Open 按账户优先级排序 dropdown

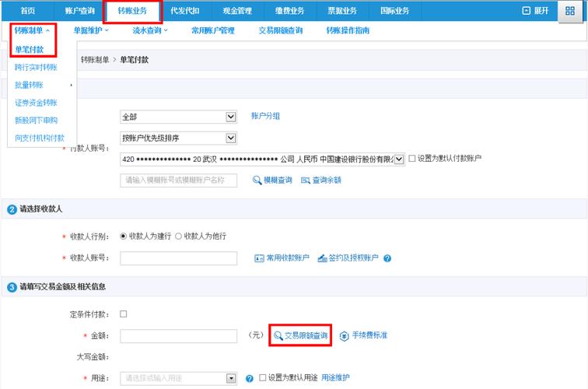178,138
